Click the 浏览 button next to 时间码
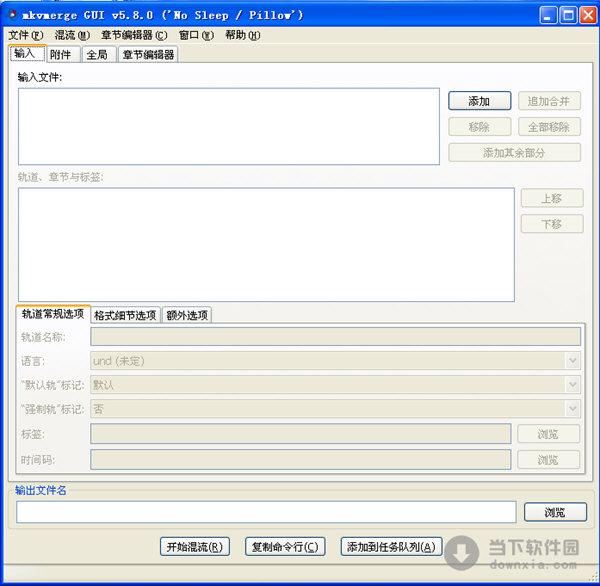Screen dimensions: 600x586 (548, 459)
